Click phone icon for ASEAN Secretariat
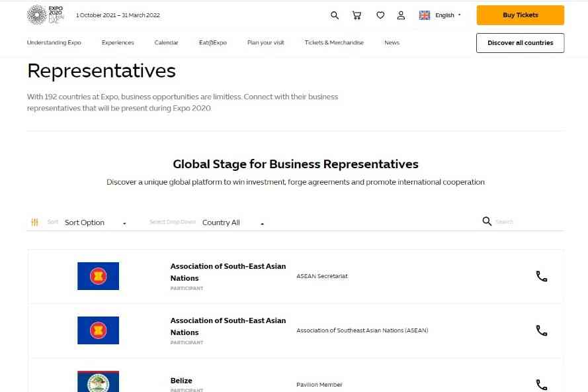This screenshot has width=588, height=392. click(x=542, y=276)
